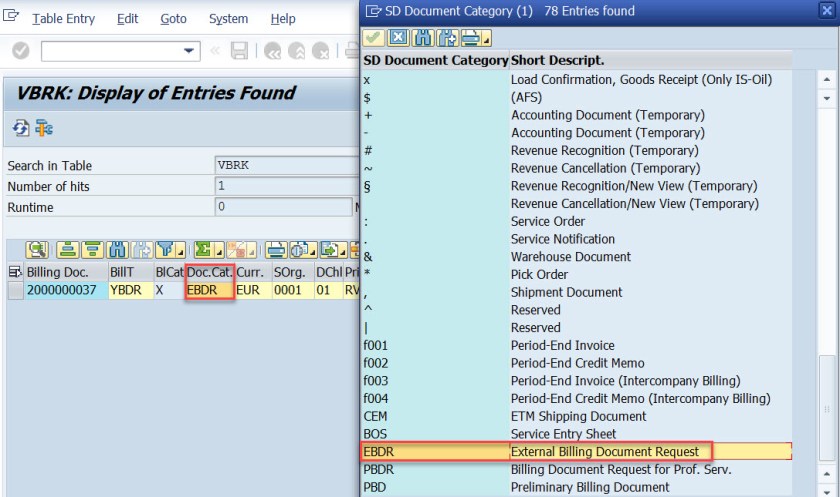Click the settings tree icon next to Refresh
Screen dimensions: 840x497
tap(44, 128)
